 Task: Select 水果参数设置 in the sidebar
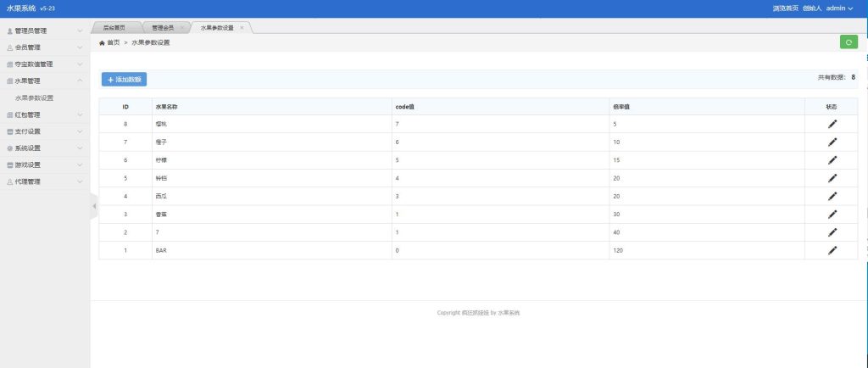pyautogui.click(x=40, y=98)
